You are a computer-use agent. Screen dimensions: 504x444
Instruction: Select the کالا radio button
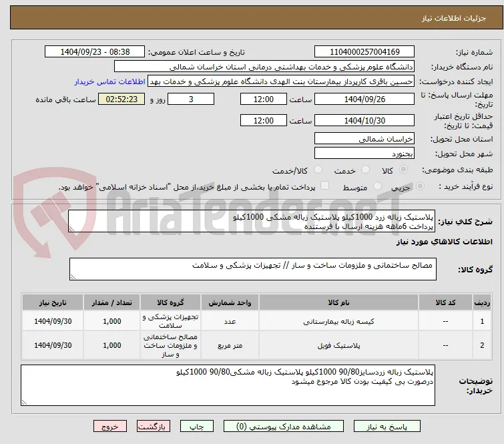[x=403, y=170]
